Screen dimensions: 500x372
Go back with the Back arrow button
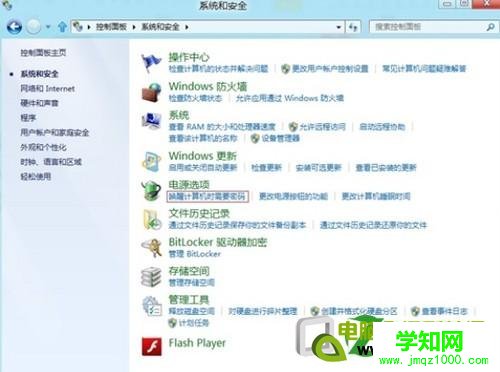(x=14, y=27)
